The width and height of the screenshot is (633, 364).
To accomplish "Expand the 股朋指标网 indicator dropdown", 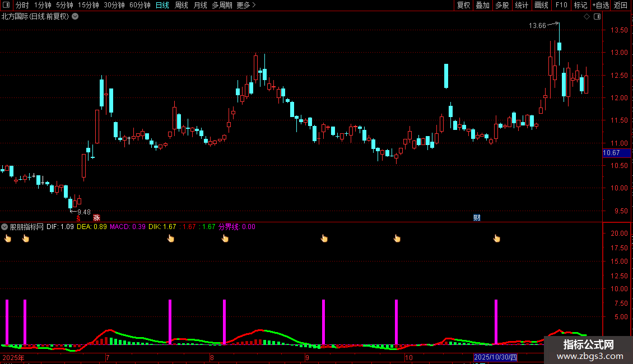I will [4, 227].
